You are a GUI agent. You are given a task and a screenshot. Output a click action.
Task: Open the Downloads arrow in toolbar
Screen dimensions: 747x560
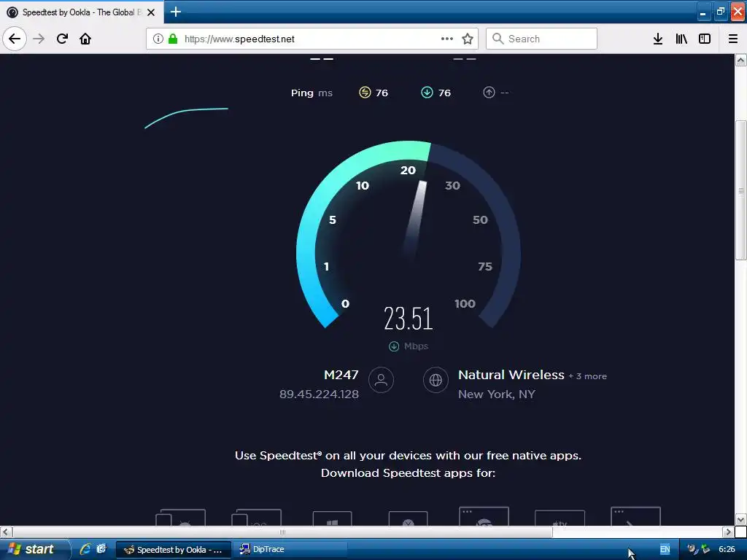pos(657,39)
